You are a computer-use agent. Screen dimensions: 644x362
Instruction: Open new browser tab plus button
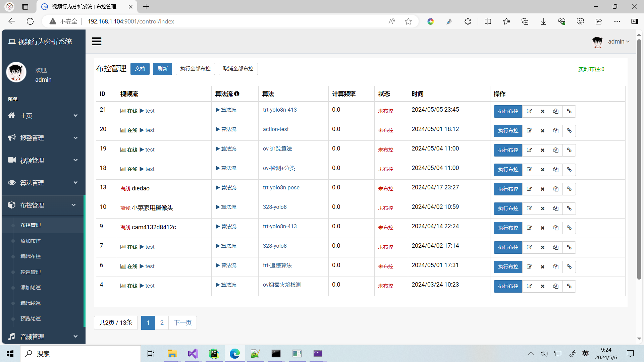pyautogui.click(x=146, y=6)
